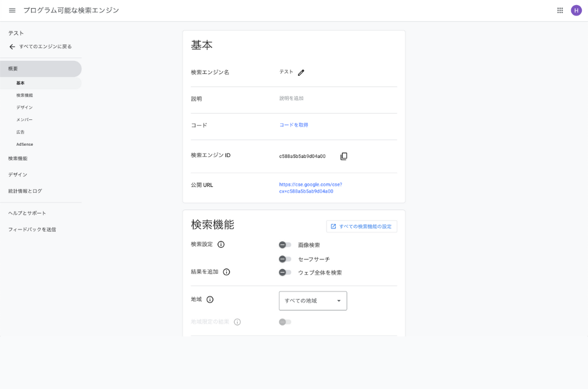Edit search engine name pencil icon
Viewport: 588px width, 389px height.
click(x=301, y=73)
